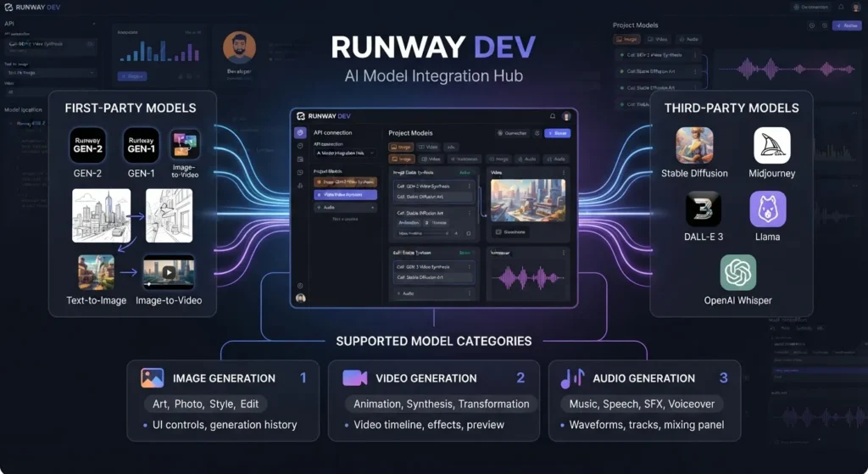
Task: Open the profile avatar in center window header
Action: click(566, 116)
